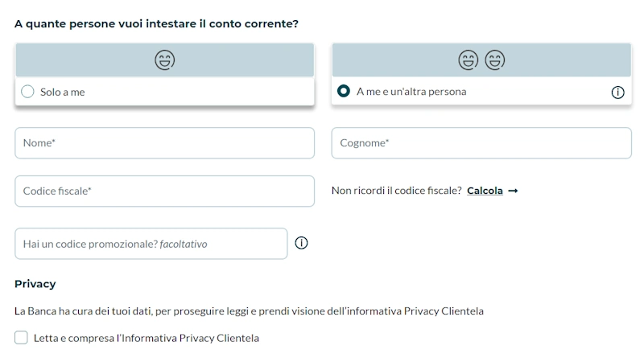Viewport: 644px width, 358px height.
Task: Open info icon beside promo code field
Action: (301, 243)
